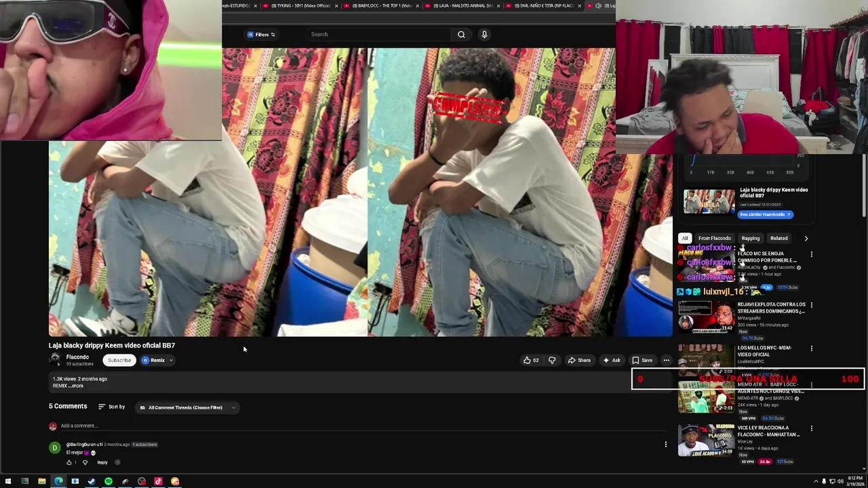Open Flacondo channel avatar
Image resolution: width=868 pixels, height=488 pixels.
click(x=54, y=360)
